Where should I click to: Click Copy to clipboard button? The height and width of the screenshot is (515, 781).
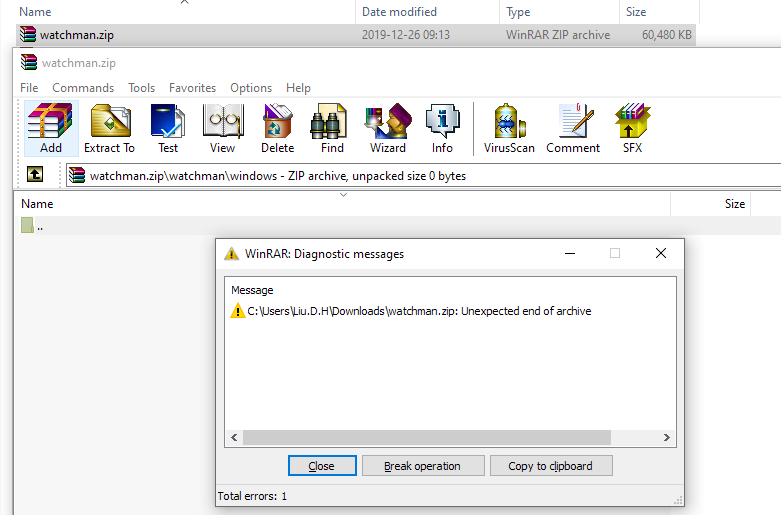click(551, 466)
